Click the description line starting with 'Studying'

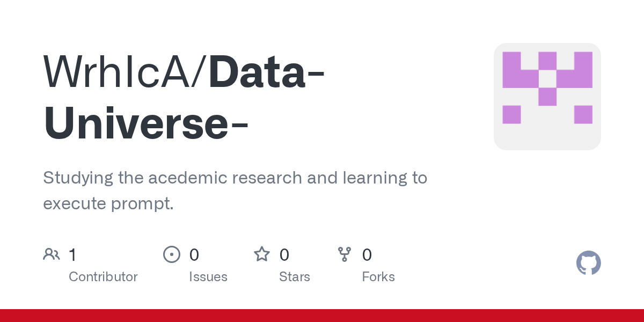(x=235, y=178)
